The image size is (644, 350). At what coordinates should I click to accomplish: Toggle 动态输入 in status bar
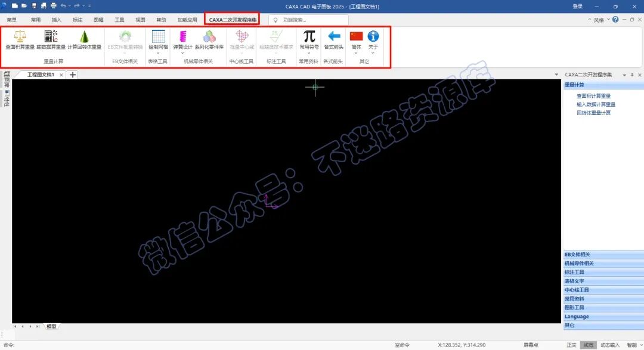[610, 345]
